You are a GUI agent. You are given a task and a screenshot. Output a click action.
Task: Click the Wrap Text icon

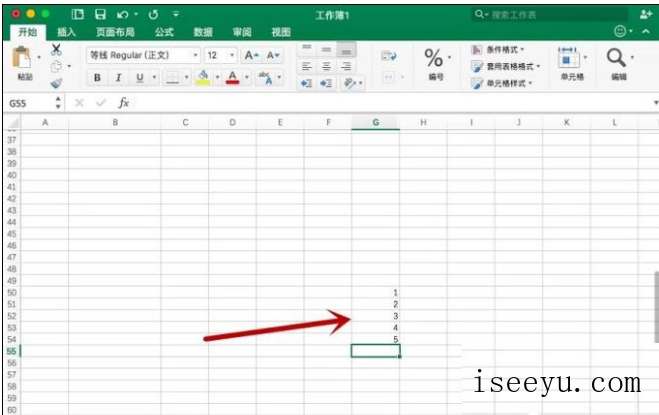click(x=389, y=56)
